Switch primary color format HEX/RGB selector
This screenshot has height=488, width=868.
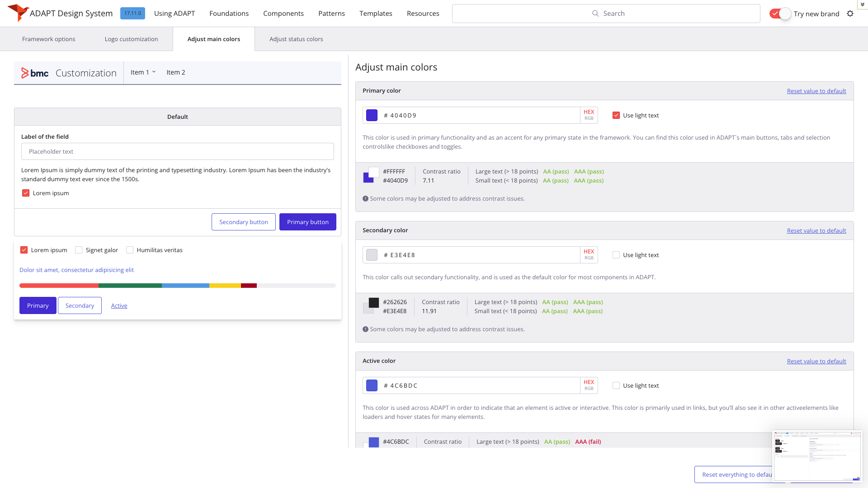(x=589, y=115)
